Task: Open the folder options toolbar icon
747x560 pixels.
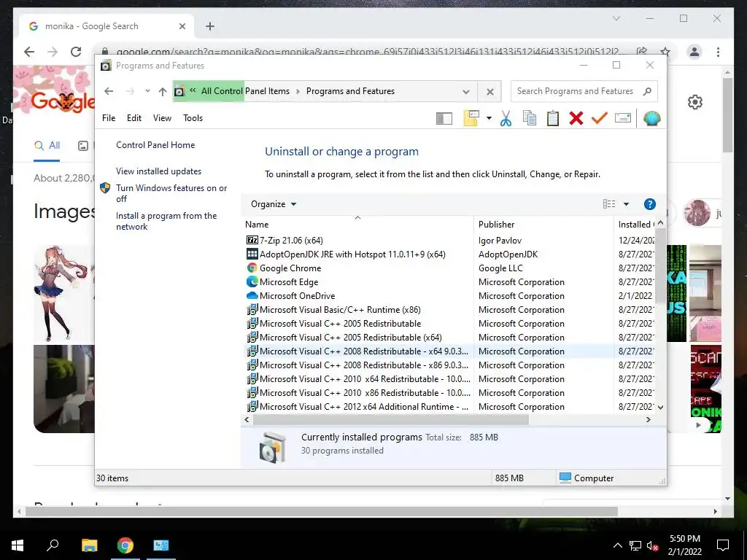Action: coord(471,118)
